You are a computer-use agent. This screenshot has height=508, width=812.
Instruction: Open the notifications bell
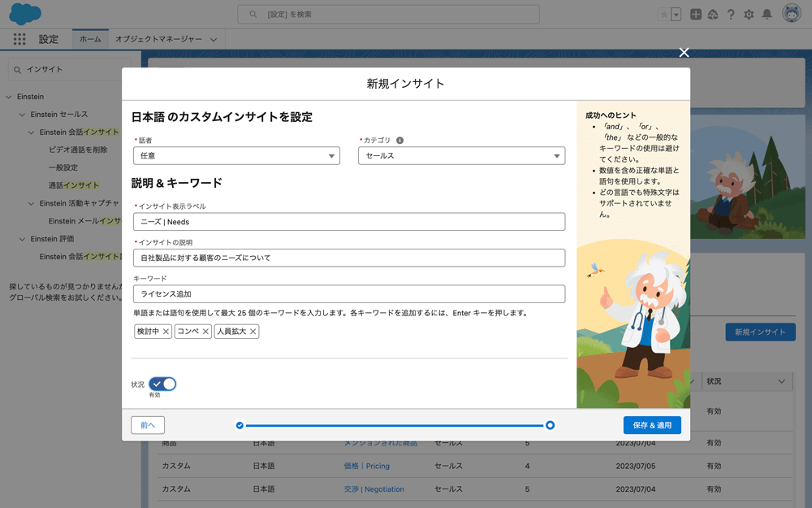[x=767, y=15]
